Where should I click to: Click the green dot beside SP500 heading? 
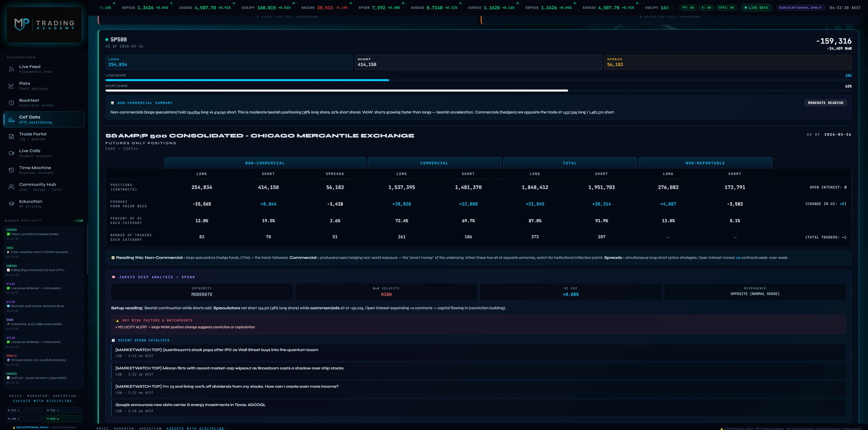click(x=107, y=40)
